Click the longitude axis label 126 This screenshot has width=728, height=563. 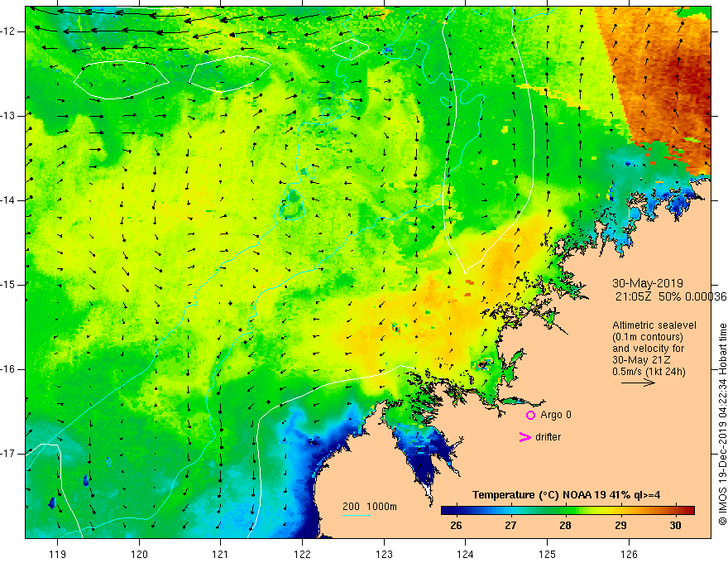(x=629, y=554)
